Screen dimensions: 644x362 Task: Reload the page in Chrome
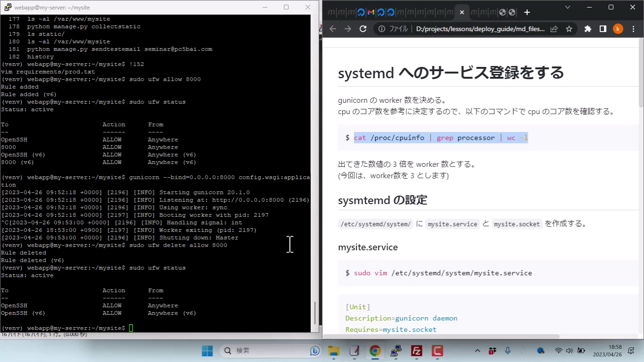coord(363,29)
